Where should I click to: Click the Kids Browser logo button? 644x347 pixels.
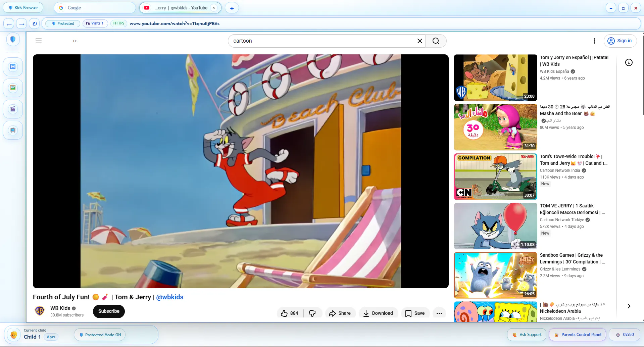[x=23, y=8]
